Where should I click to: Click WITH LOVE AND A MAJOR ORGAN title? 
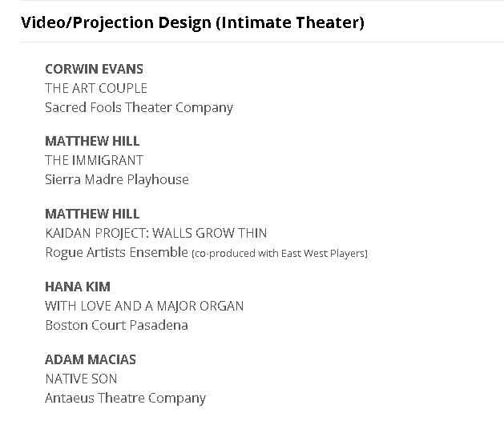point(144,306)
